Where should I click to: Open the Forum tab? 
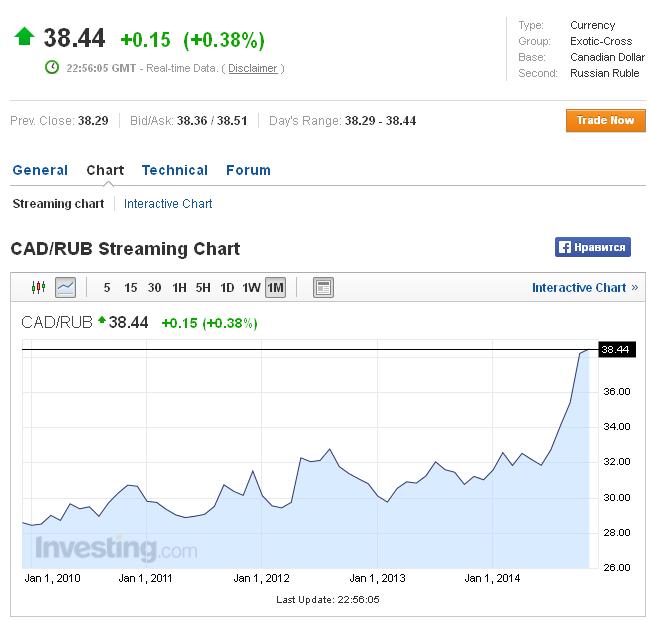248,170
